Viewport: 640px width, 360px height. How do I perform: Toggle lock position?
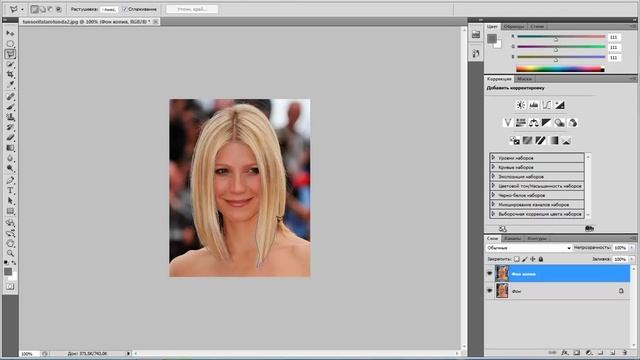533,259
